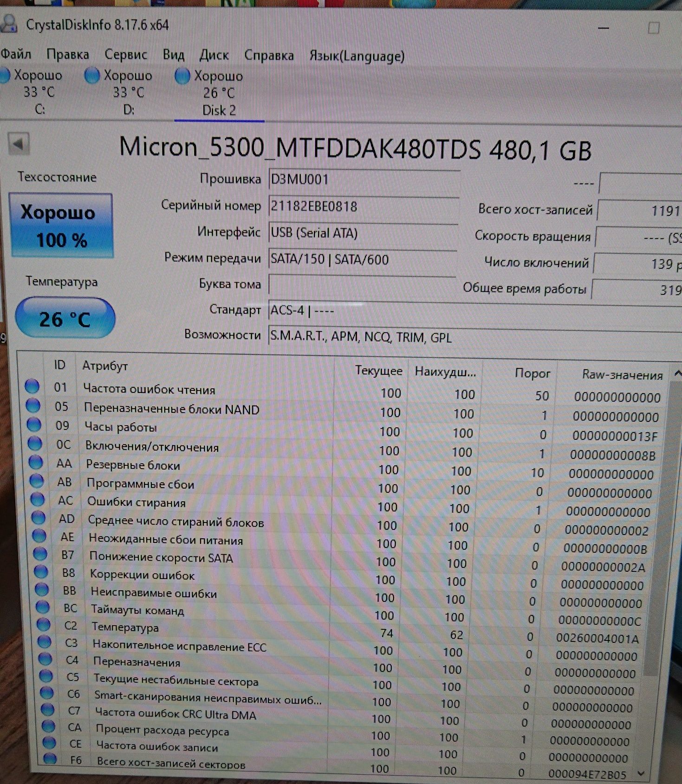
Task: Click status icon of row AA Резервные блоки
Action: (36, 462)
